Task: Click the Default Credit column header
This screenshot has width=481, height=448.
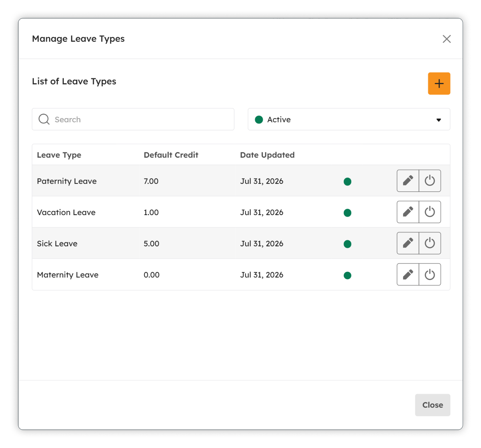Action: (171, 155)
